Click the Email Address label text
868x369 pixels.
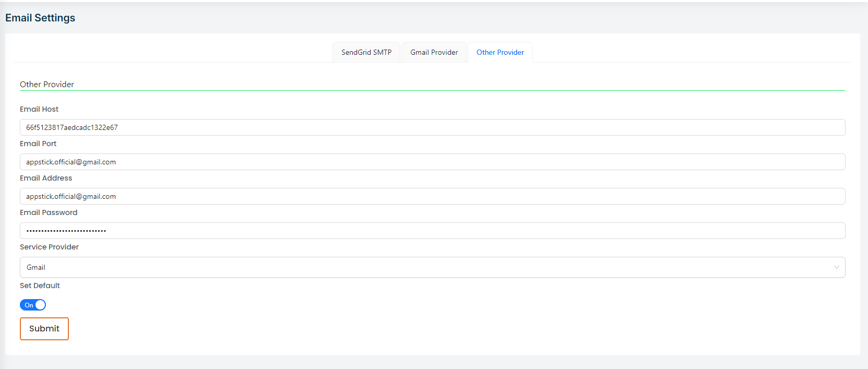tap(46, 178)
